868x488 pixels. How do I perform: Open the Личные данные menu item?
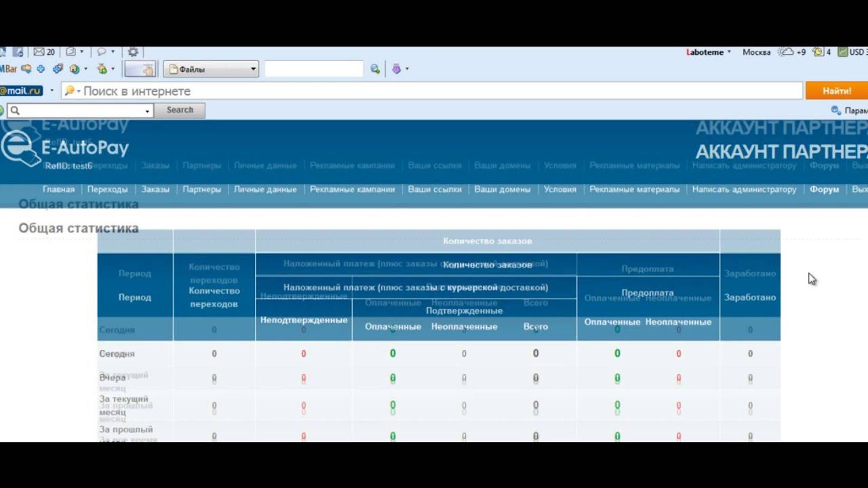tap(265, 189)
